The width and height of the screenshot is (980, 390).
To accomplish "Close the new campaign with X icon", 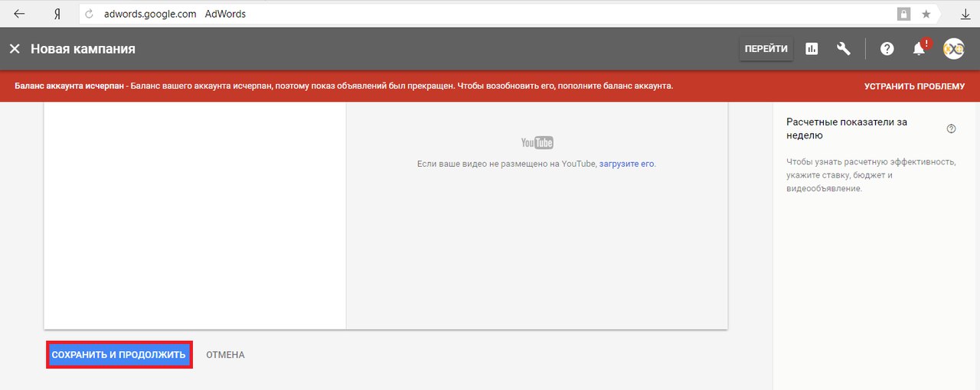I will (14, 49).
